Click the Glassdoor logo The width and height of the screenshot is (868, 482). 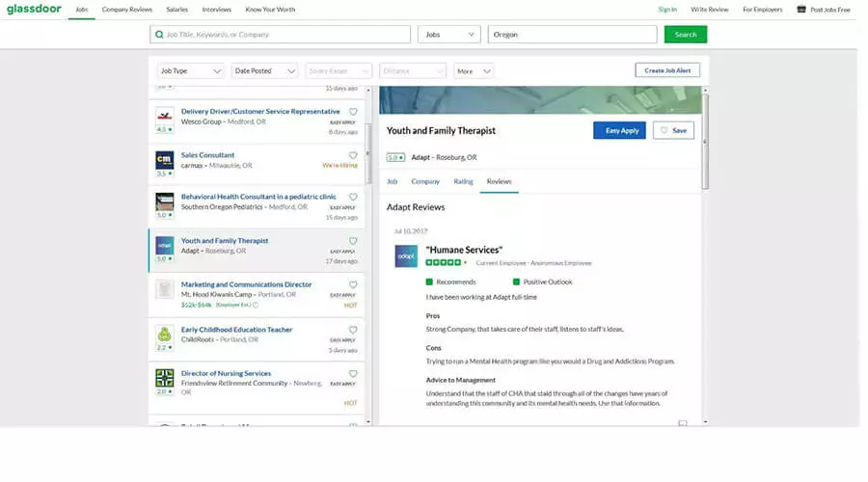pyautogui.click(x=34, y=10)
